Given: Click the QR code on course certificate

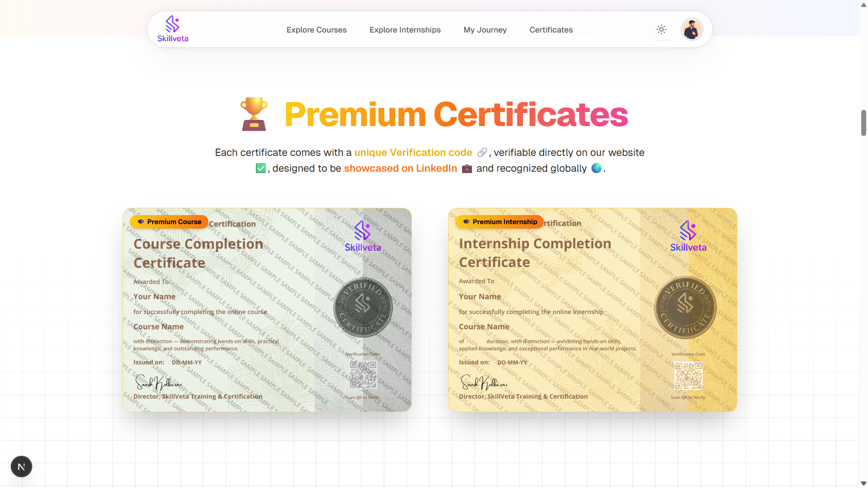Looking at the screenshot, I should (x=363, y=375).
